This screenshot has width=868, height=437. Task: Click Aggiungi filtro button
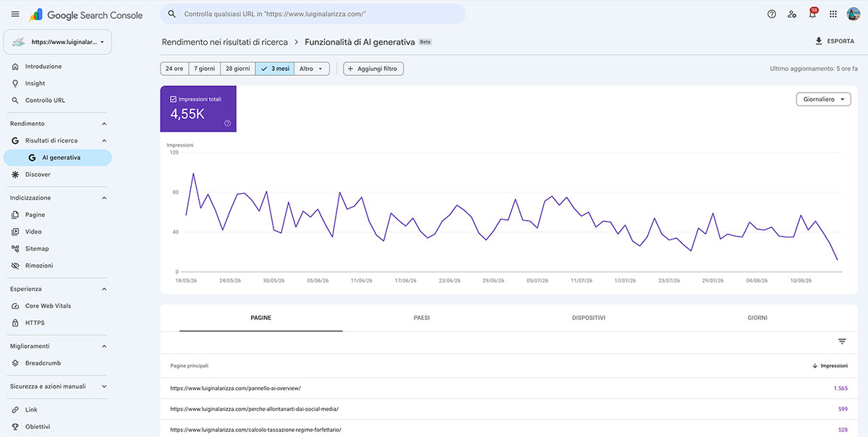click(373, 69)
